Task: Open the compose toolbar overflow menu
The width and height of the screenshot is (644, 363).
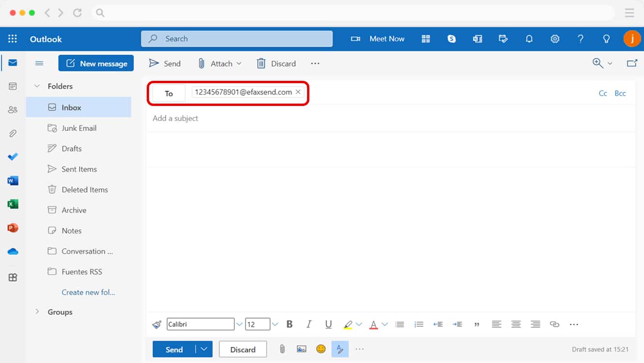Action: point(359,349)
